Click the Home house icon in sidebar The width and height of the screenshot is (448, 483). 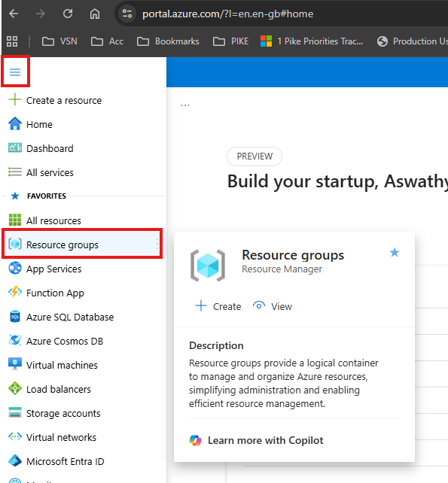coord(15,124)
